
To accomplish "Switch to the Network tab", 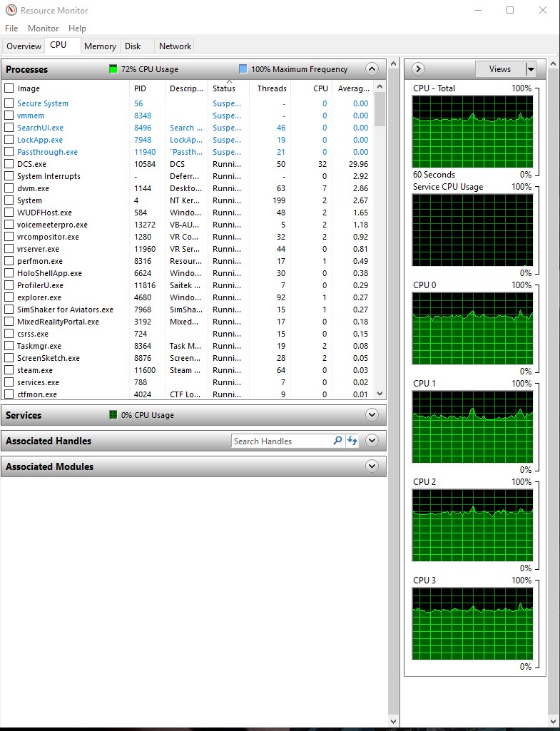I will click(x=175, y=46).
